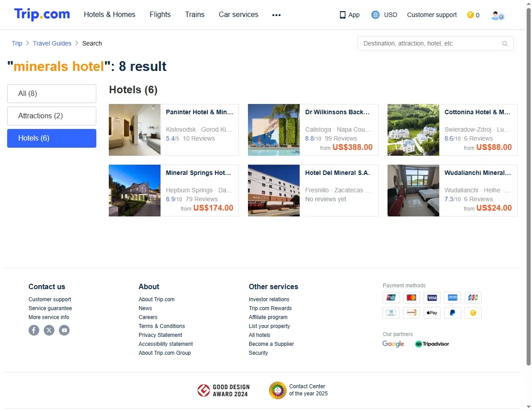Open the Trip.com Rewards link
Screen dimensions: 532x411
(x=270, y=308)
